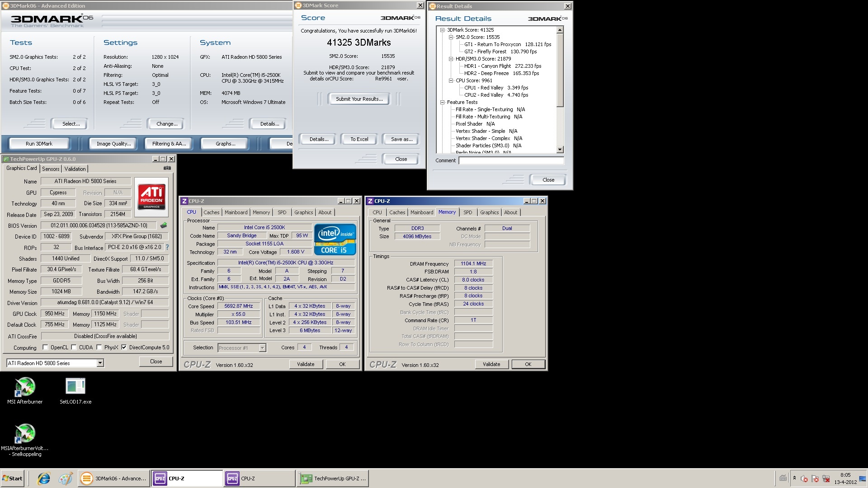Click the BIOS save chip icon
The image size is (868, 488).
(x=164, y=225)
